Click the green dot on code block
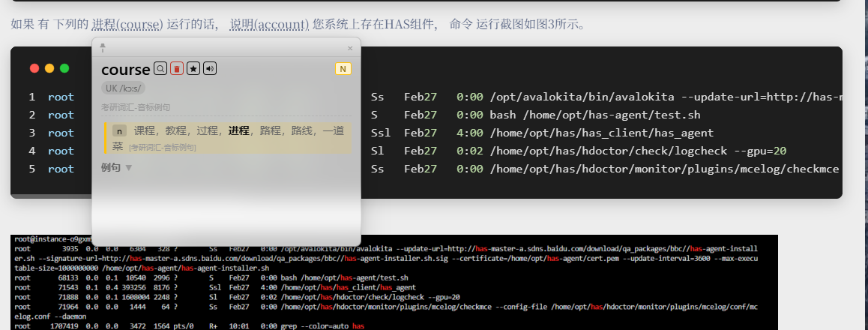The width and height of the screenshot is (868, 330). click(64, 68)
